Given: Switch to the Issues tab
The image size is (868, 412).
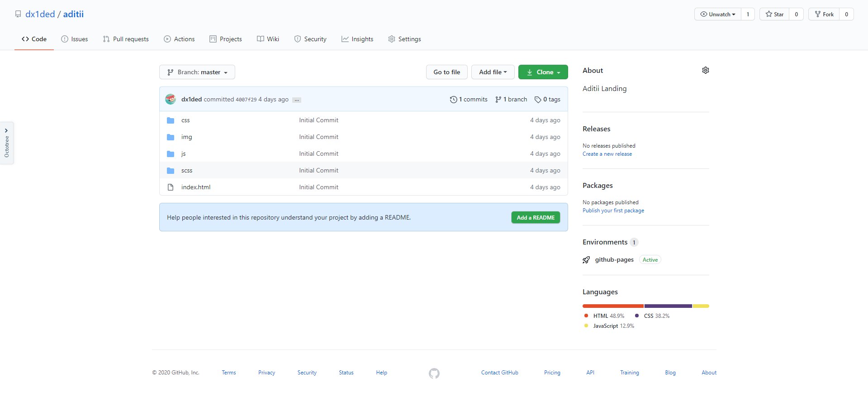Looking at the screenshot, I should click(75, 39).
